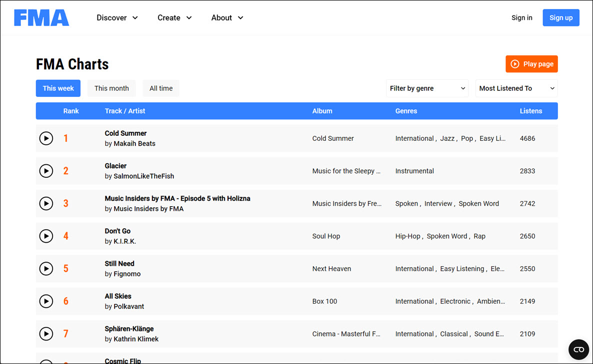Open the Most Listened To sorting dropdown

click(x=516, y=88)
